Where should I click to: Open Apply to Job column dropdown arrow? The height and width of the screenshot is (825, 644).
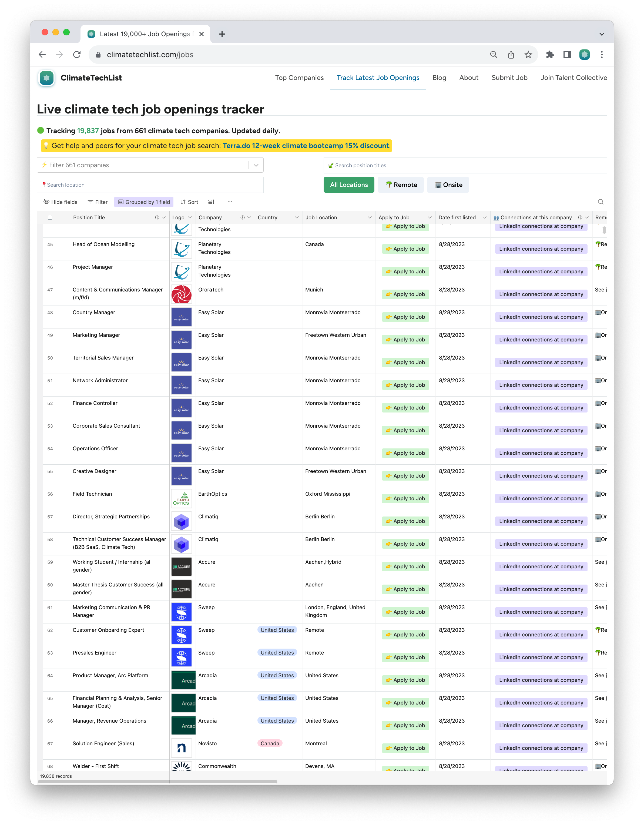(430, 217)
